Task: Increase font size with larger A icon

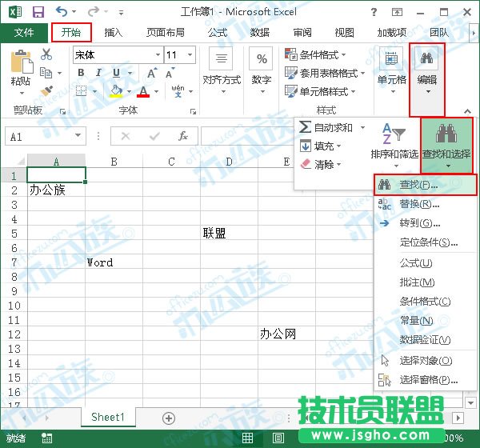Action: point(152,73)
